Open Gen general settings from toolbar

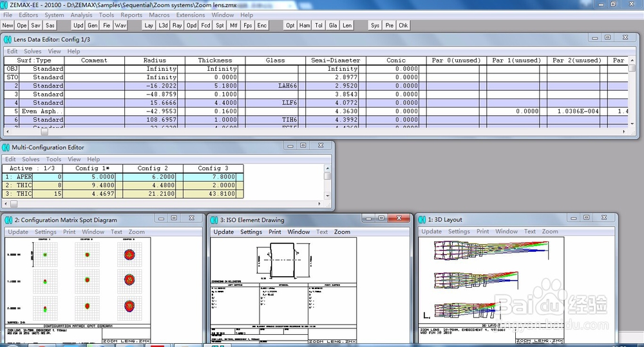[x=93, y=26]
